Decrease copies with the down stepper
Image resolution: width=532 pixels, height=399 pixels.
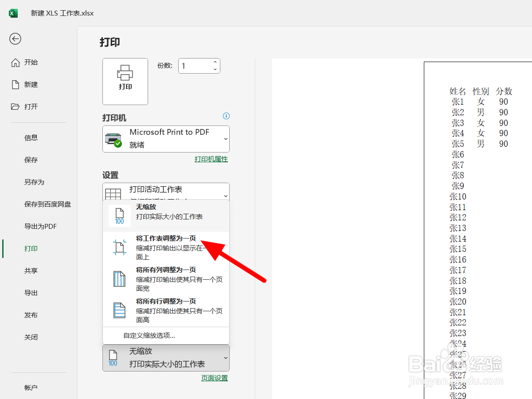215,70
